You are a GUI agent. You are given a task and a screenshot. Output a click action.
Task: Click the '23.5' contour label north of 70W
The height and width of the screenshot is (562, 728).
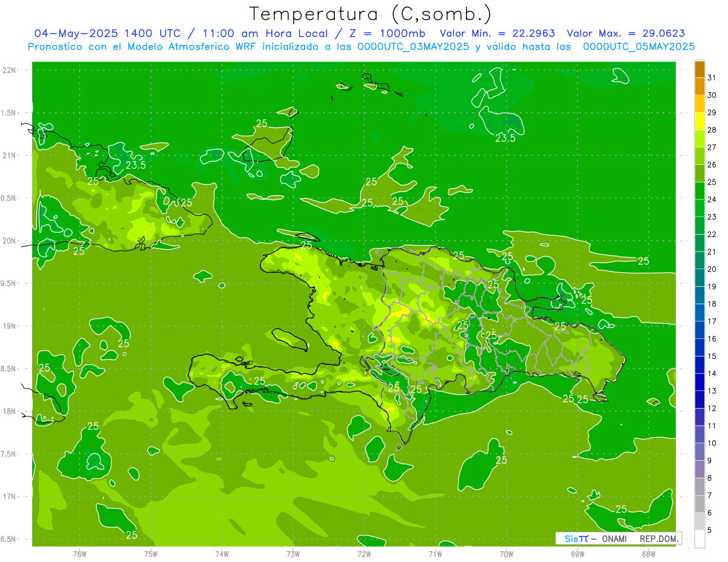click(505, 138)
